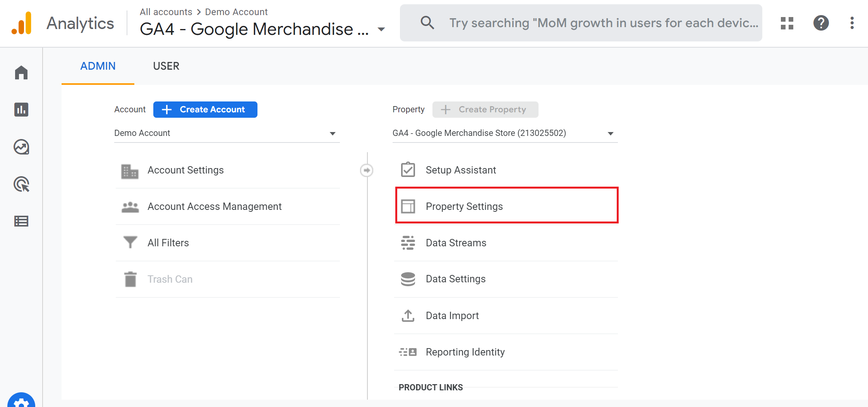This screenshot has width=868, height=407.
Task: Click the Reporting Identity icon
Action: click(408, 352)
